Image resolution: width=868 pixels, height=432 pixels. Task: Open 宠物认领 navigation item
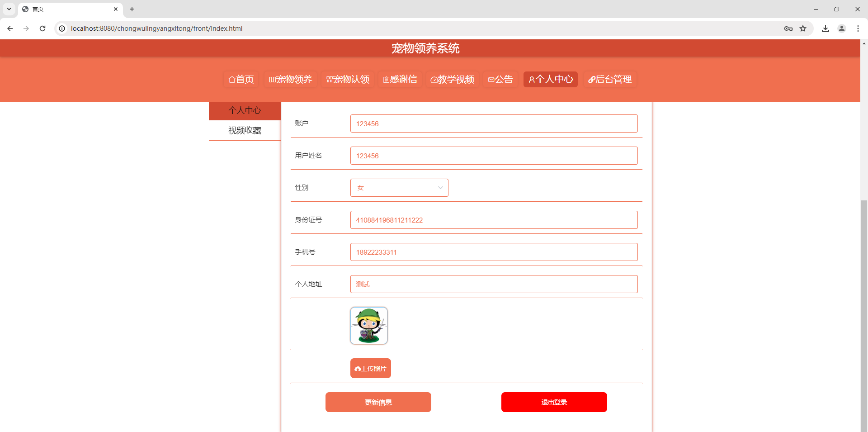tap(348, 80)
